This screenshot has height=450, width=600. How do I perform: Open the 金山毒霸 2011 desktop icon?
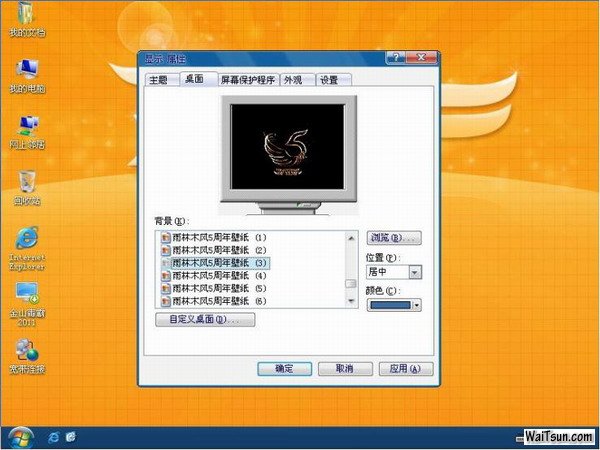point(26,297)
